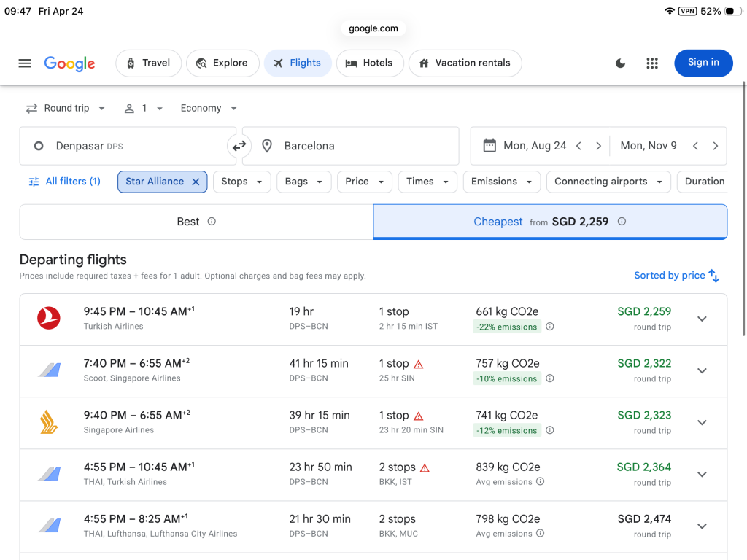Click info icon next to Best tab
The image size is (747, 560).
tap(212, 222)
